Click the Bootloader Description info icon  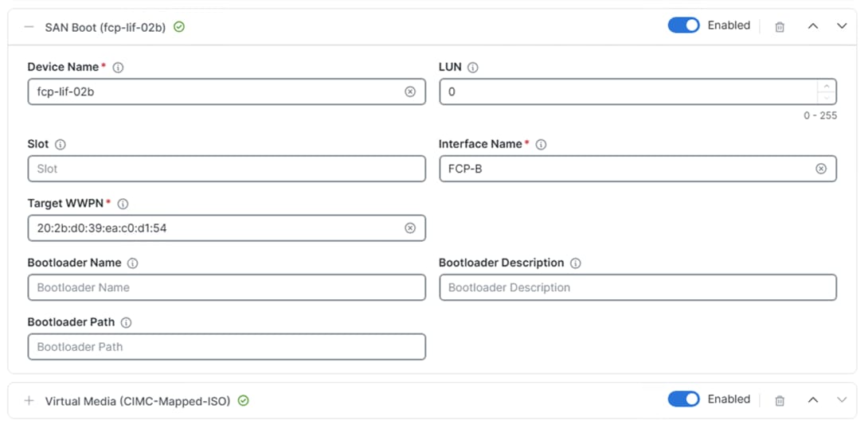[x=575, y=263]
